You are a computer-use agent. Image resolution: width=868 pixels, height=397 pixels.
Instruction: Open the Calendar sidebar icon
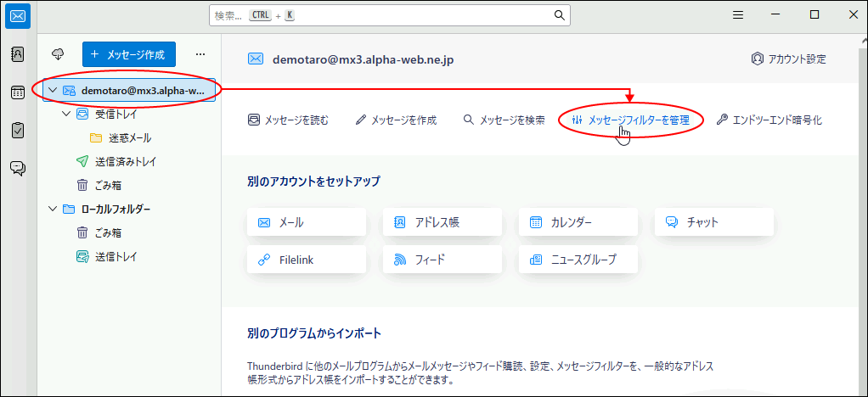tap(18, 92)
